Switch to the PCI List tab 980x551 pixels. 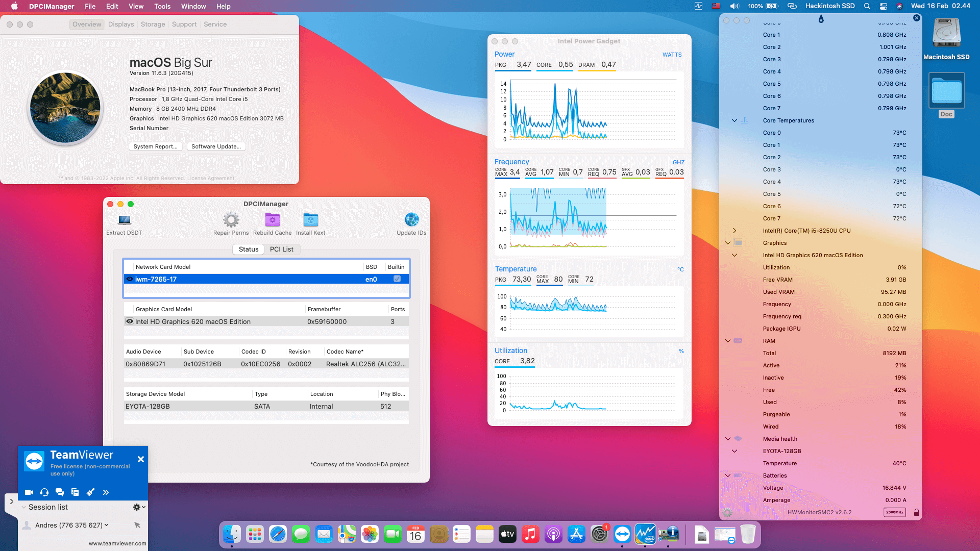coord(282,249)
